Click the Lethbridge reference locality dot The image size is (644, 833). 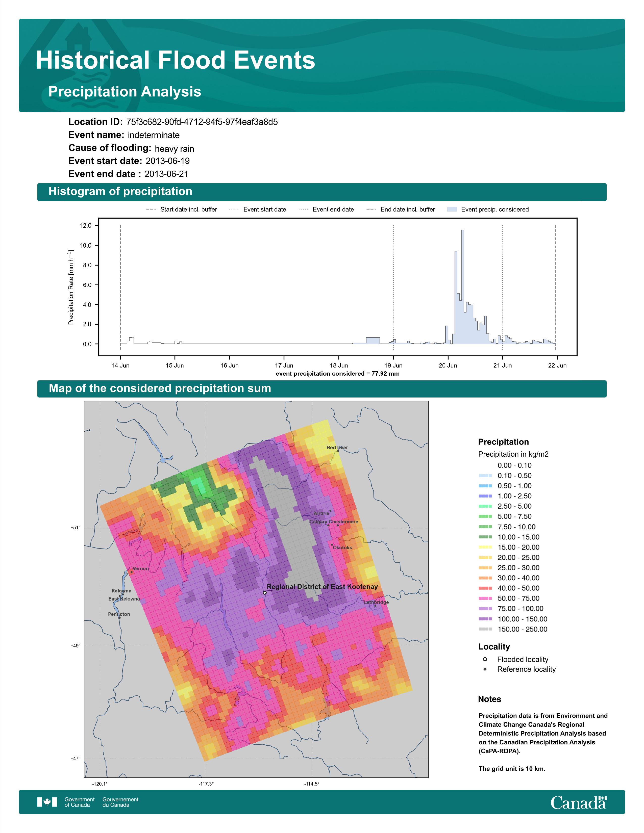[x=375, y=606]
